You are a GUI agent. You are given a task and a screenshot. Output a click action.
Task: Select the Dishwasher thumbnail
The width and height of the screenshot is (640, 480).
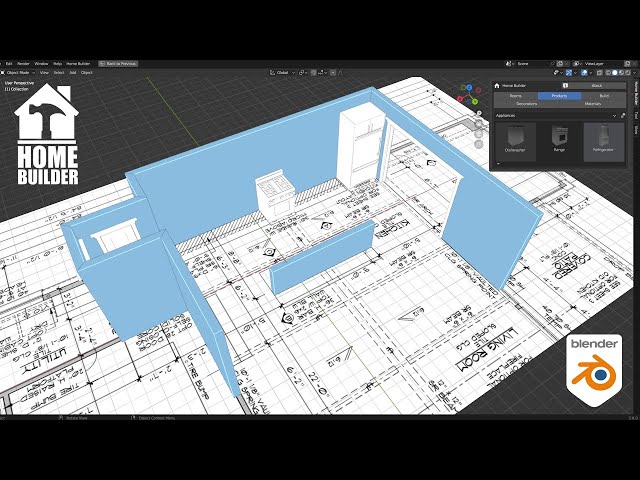click(515, 141)
